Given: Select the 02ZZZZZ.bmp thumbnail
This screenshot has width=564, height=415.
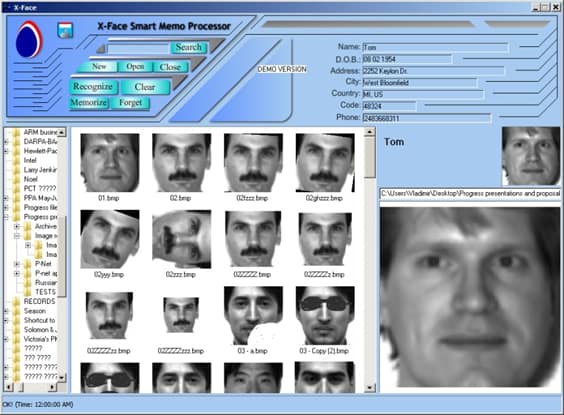Looking at the screenshot, I should click(x=253, y=239).
